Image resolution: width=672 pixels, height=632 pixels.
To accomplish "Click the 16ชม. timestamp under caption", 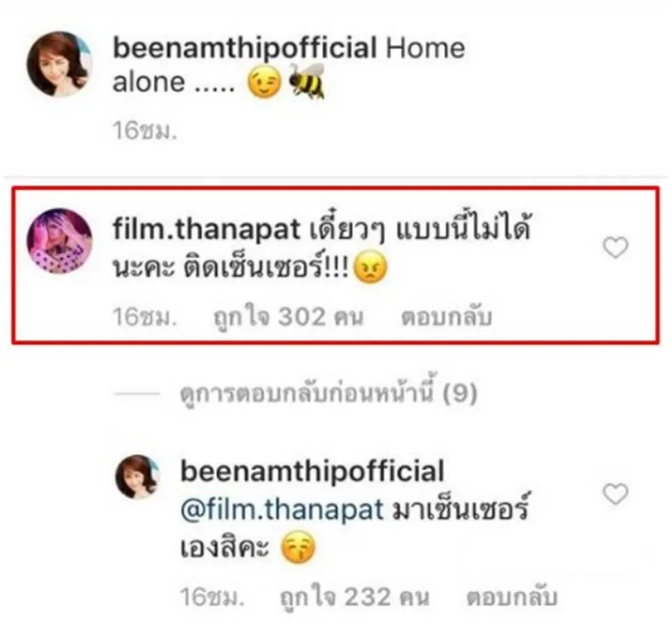I will pyautogui.click(x=145, y=130).
